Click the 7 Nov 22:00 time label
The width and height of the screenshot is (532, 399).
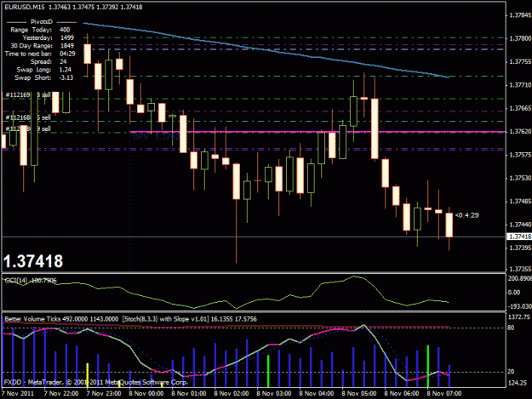click(61, 394)
